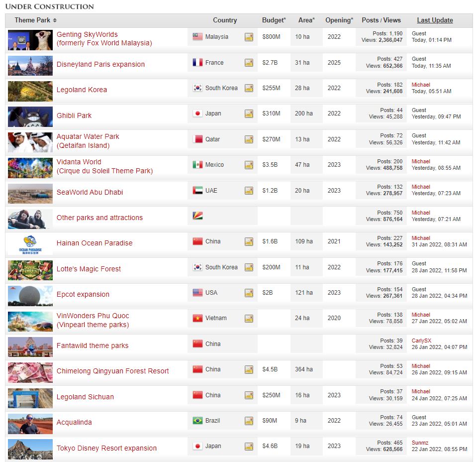
Task: Click the Brazil flag icon
Action: click(197, 421)
